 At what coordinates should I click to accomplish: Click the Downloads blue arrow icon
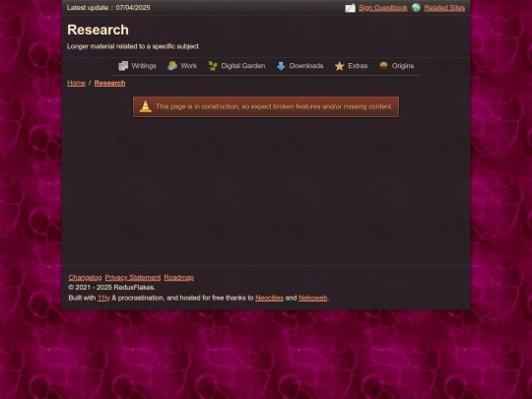tap(281, 66)
